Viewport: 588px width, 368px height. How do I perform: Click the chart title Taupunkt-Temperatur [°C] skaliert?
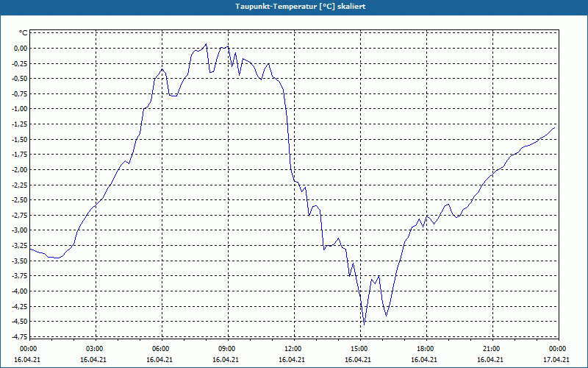[x=301, y=7]
